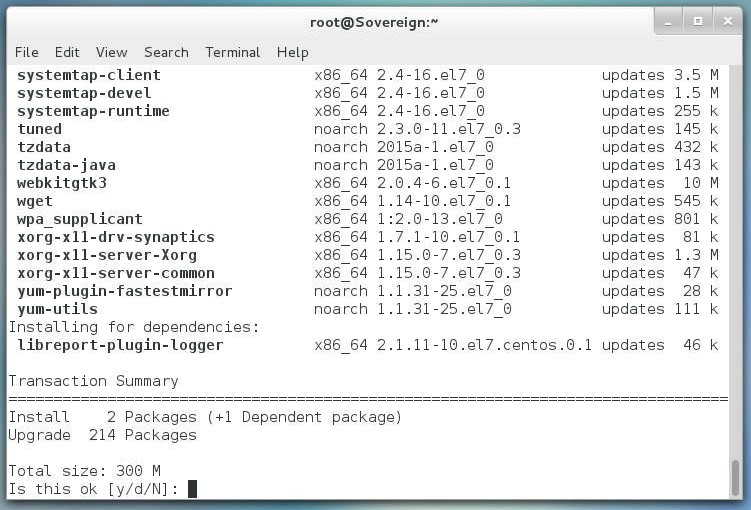Minimize the terminal window

(x=670, y=21)
